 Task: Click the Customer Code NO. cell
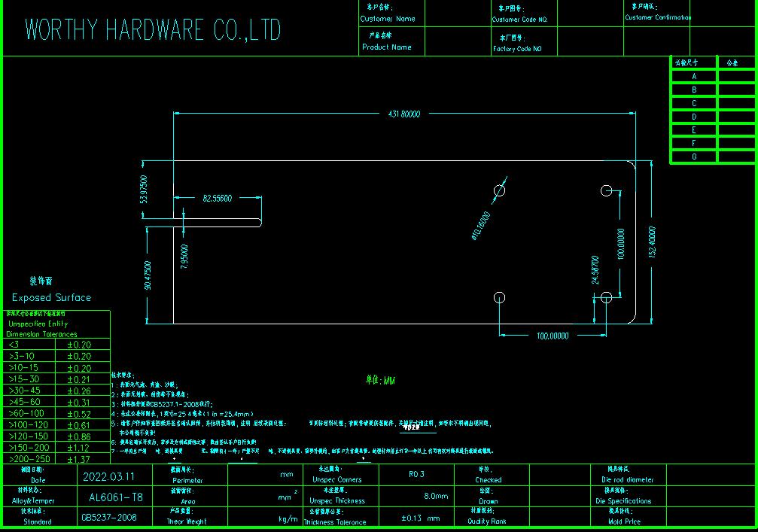[x=519, y=20]
